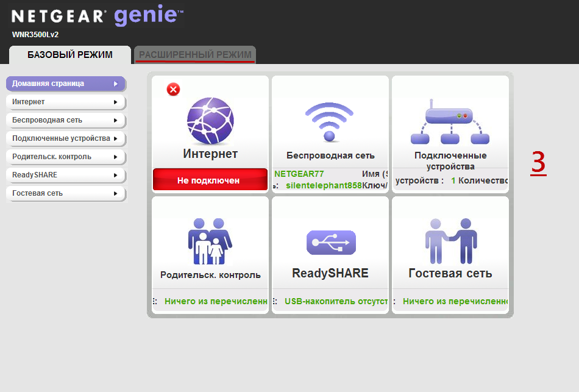Open ReadySHARE sidebar item
The height and width of the screenshot is (392, 579).
(66, 175)
